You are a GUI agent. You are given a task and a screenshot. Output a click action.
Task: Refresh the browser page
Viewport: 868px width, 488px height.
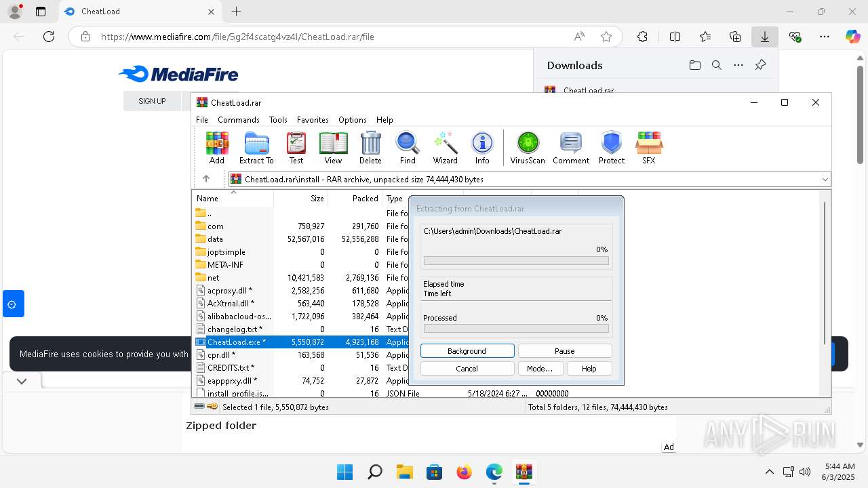click(49, 37)
